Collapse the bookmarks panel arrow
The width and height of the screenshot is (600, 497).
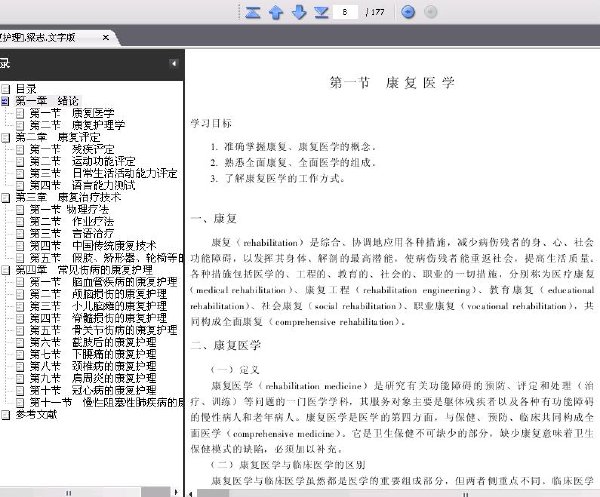point(174,63)
